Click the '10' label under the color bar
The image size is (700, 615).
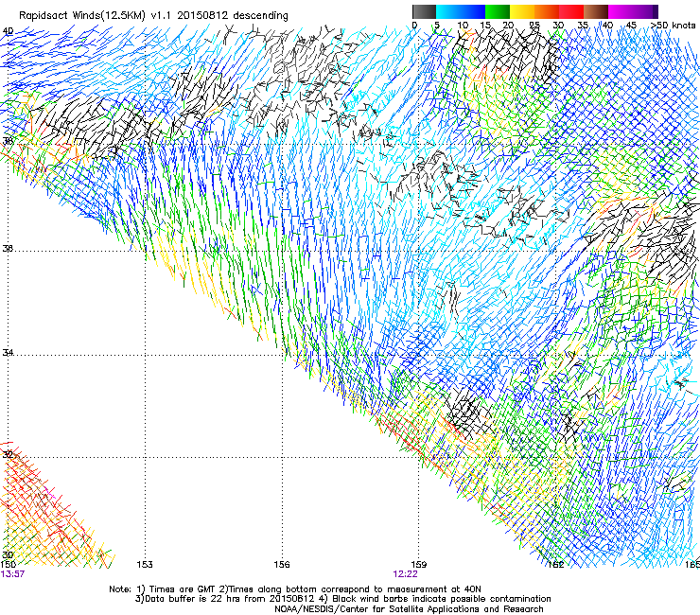coord(463,26)
